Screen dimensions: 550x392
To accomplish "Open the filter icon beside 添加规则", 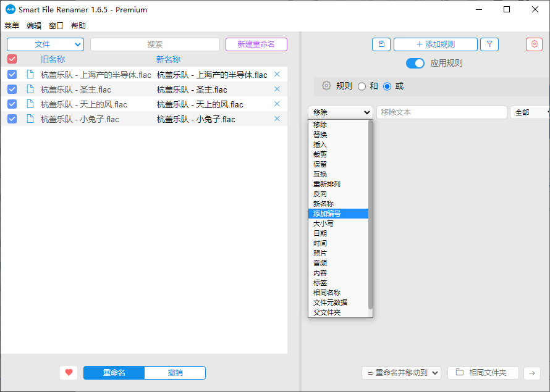I will 489,44.
